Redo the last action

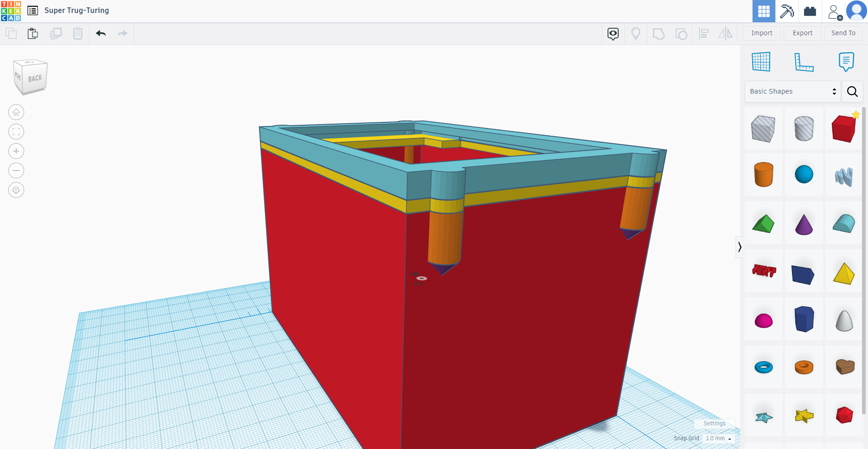(x=122, y=33)
